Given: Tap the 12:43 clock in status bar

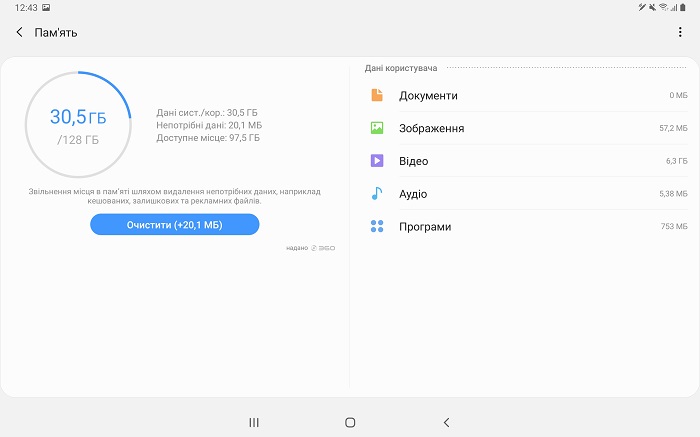Looking at the screenshot, I should (26, 8).
